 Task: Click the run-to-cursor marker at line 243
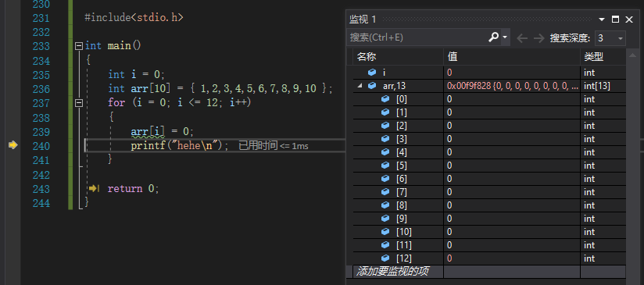pos(94,189)
